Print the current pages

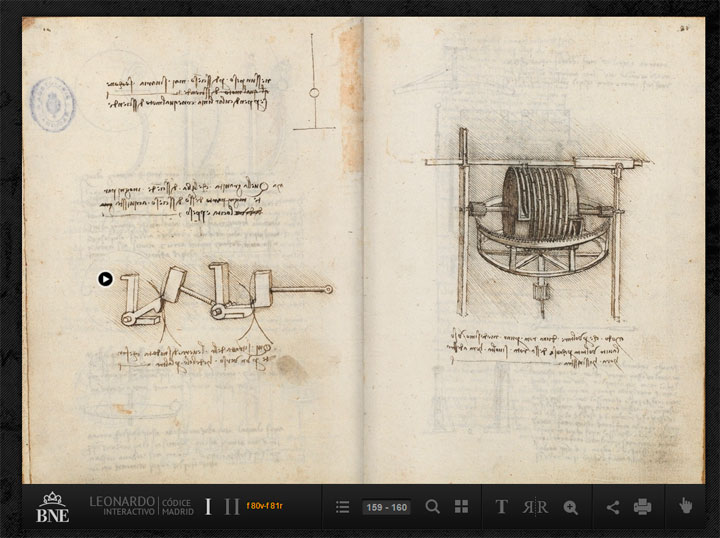tap(642, 507)
